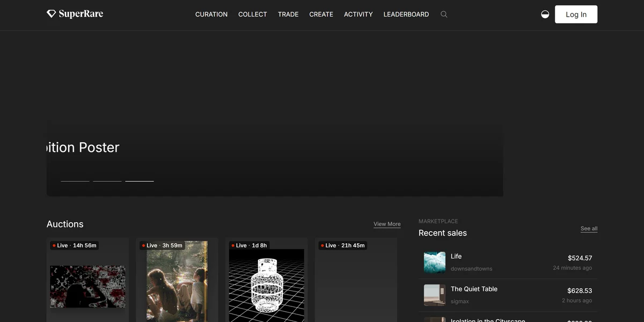Open the COLLECT menu
644x322 pixels.
(253, 14)
